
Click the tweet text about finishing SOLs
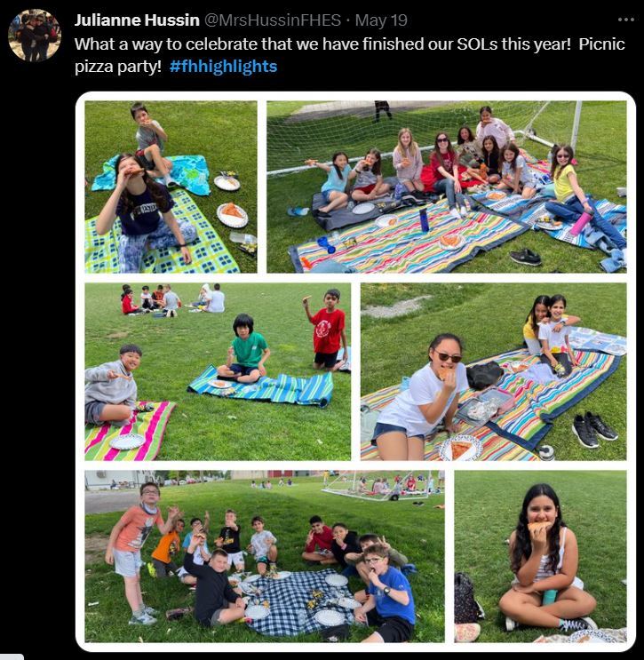pyautogui.click(x=349, y=55)
